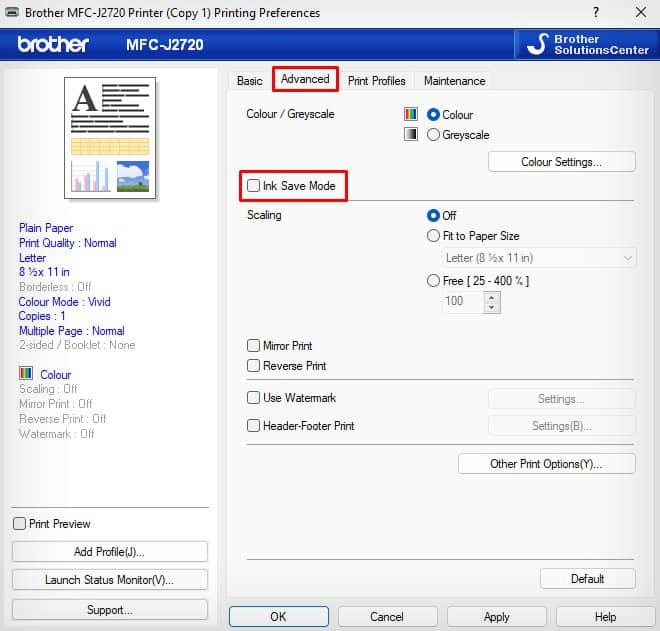660x631 pixels.
Task: Switch to the Basic tab
Action: coord(249,81)
